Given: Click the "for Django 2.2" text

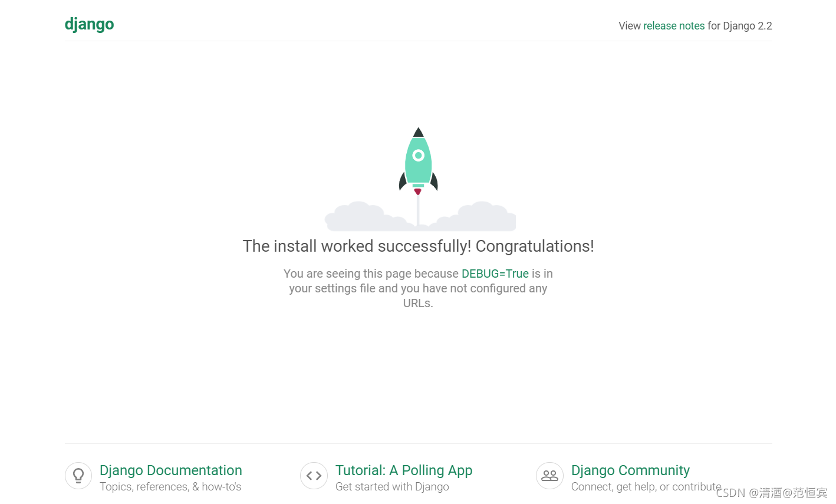Looking at the screenshot, I should (x=740, y=26).
